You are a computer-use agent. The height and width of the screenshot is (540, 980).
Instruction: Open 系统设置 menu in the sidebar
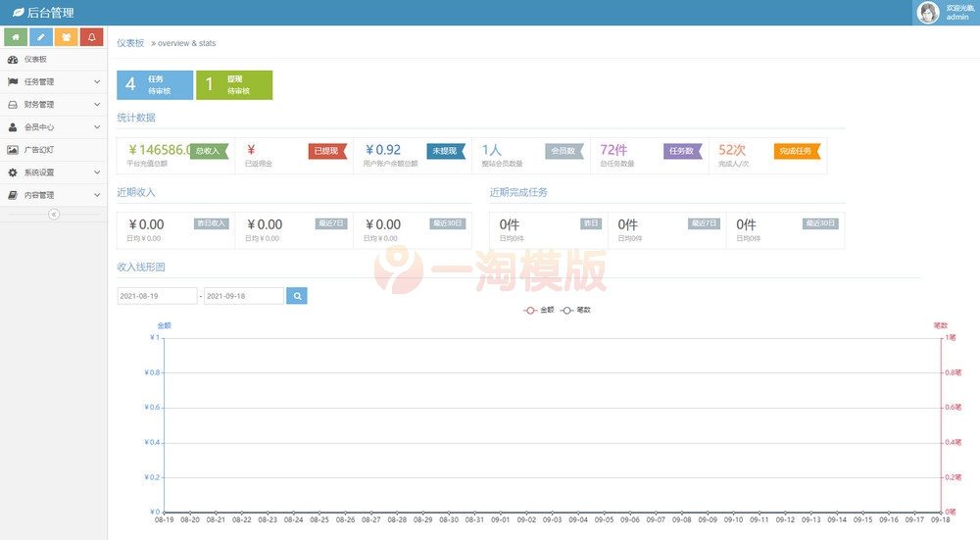(54, 172)
